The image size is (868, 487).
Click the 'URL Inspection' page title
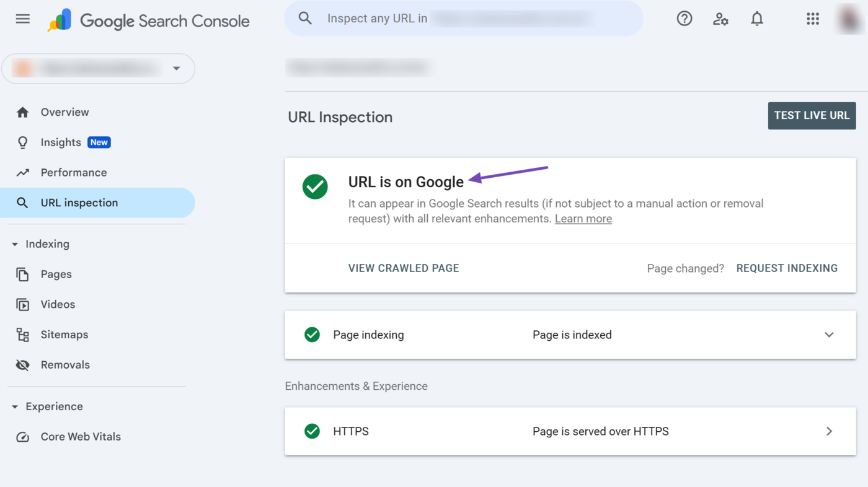340,117
